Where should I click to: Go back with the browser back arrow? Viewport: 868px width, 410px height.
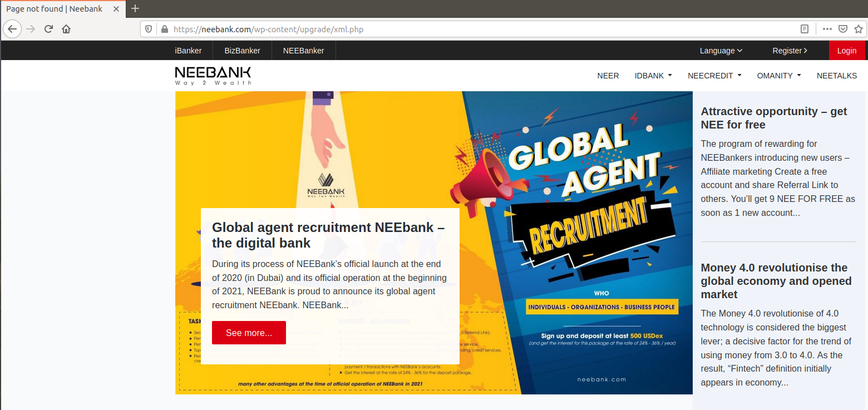[12, 29]
